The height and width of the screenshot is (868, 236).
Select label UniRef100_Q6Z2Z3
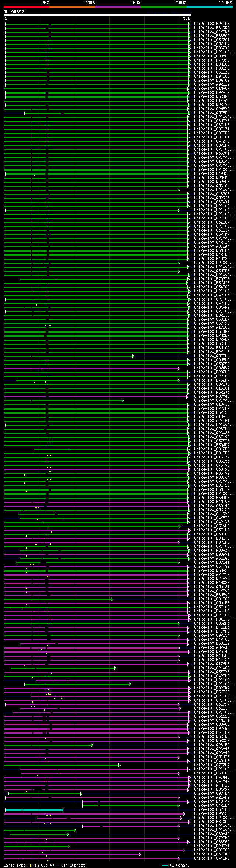212,72
